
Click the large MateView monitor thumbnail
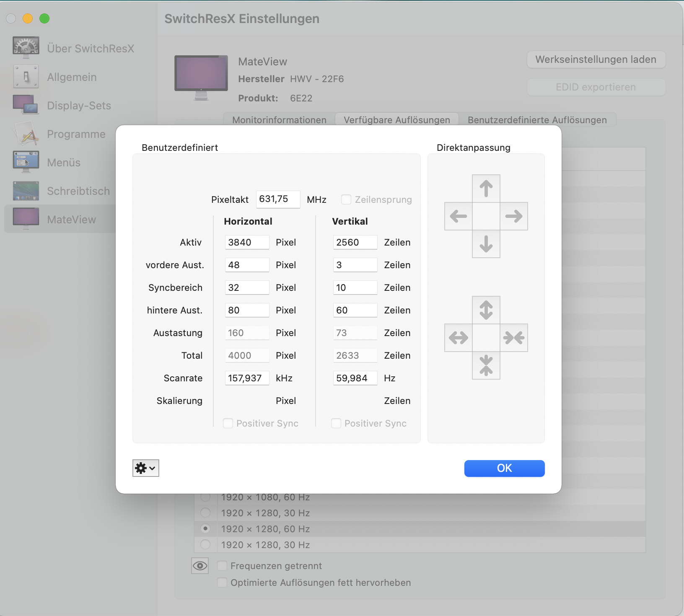coord(201,78)
